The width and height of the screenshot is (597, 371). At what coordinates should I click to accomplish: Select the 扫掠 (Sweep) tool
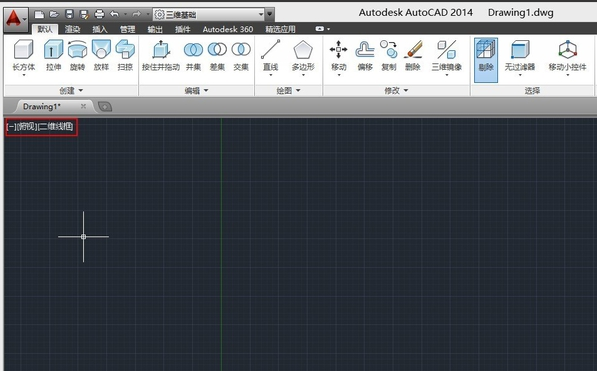125,55
